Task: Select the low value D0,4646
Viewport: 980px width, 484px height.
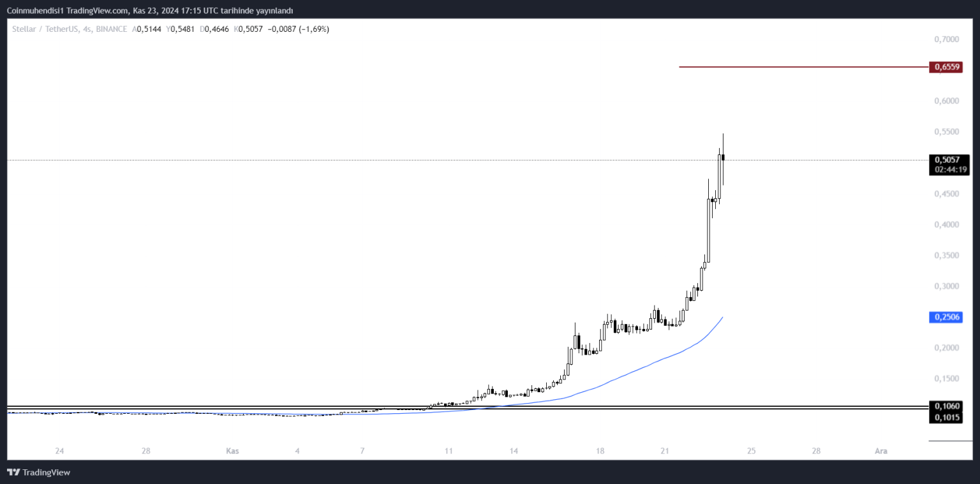Action: click(215, 29)
